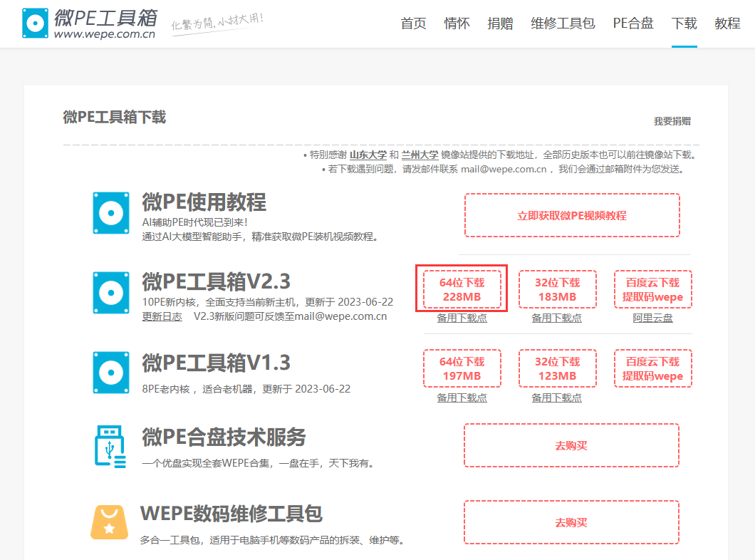Download V1.3 64位 197MB
Viewport: 755px width, 560px height.
pos(462,368)
